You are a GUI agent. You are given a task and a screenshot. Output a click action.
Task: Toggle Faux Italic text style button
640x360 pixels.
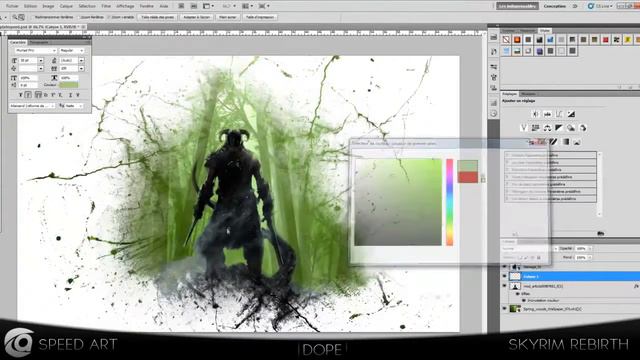pos(28,95)
